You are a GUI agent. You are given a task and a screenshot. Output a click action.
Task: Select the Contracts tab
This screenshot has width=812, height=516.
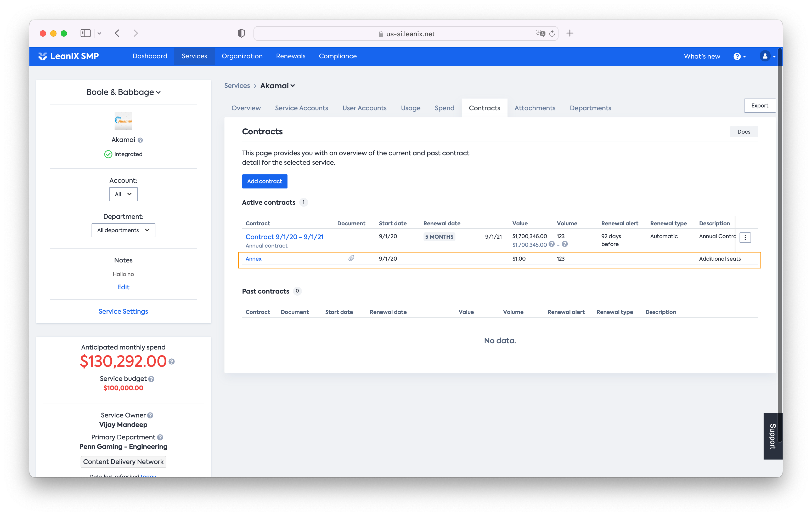[484, 108]
